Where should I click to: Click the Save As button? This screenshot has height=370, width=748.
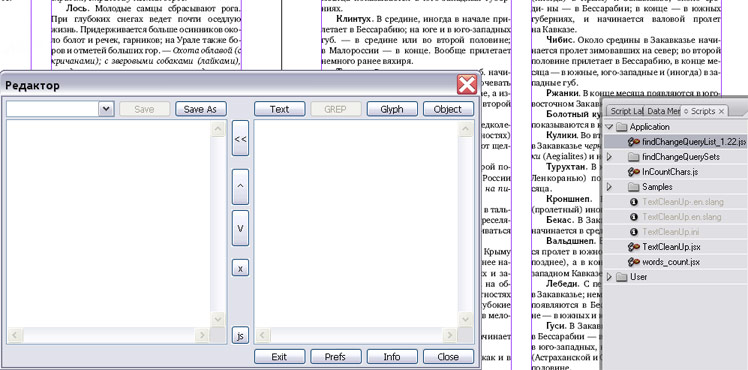click(x=200, y=109)
